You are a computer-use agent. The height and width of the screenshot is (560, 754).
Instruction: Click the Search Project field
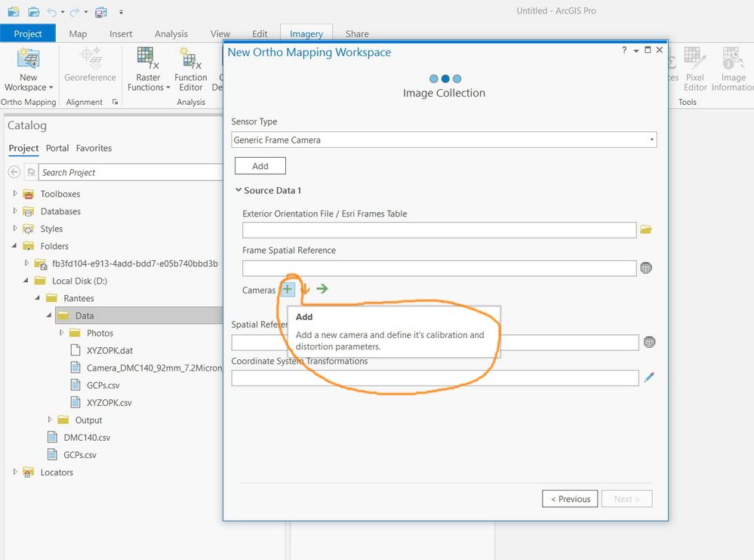pyautogui.click(x=131, y=172)
